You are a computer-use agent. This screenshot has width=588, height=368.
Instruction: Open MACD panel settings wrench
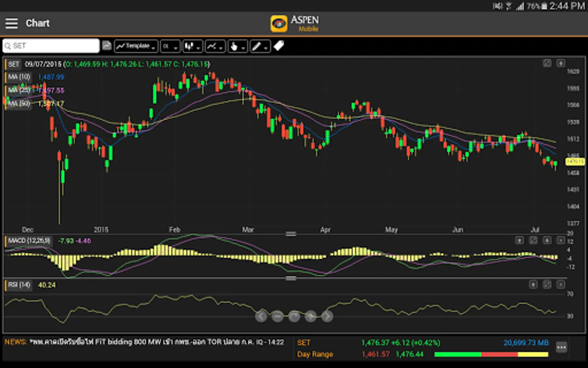pyautogui.click(x=533, y=240)
